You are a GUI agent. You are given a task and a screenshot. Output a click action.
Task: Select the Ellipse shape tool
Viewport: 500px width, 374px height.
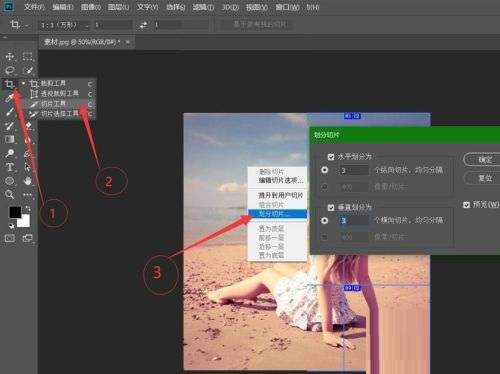pyautogui.click(x=9, y=181)
